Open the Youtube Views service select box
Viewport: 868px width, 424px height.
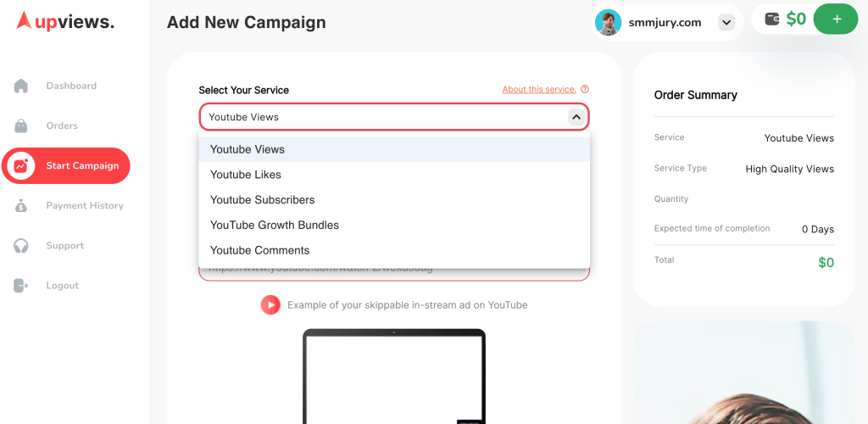point(394,117)
